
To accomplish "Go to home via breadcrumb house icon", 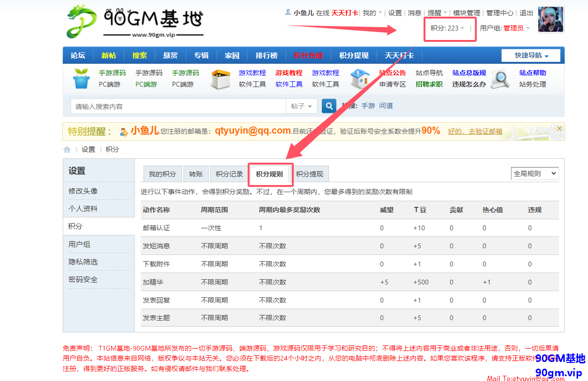I will pyautogui.click(x=67, y=149).
